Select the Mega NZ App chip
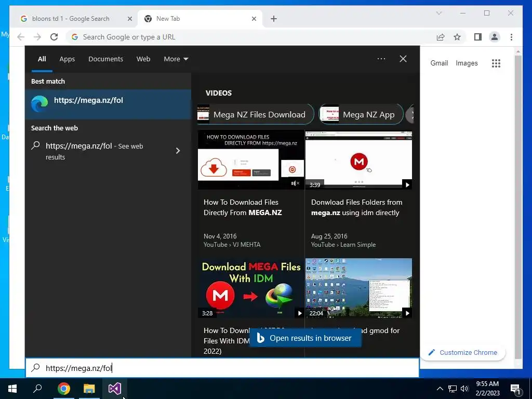 tap(361, 115)
